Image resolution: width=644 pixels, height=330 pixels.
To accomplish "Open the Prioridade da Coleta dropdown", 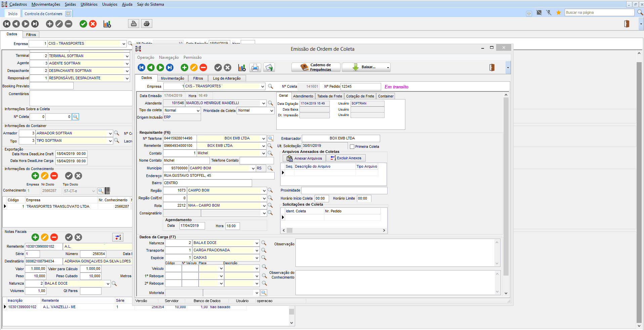I will tap(272, 111).
